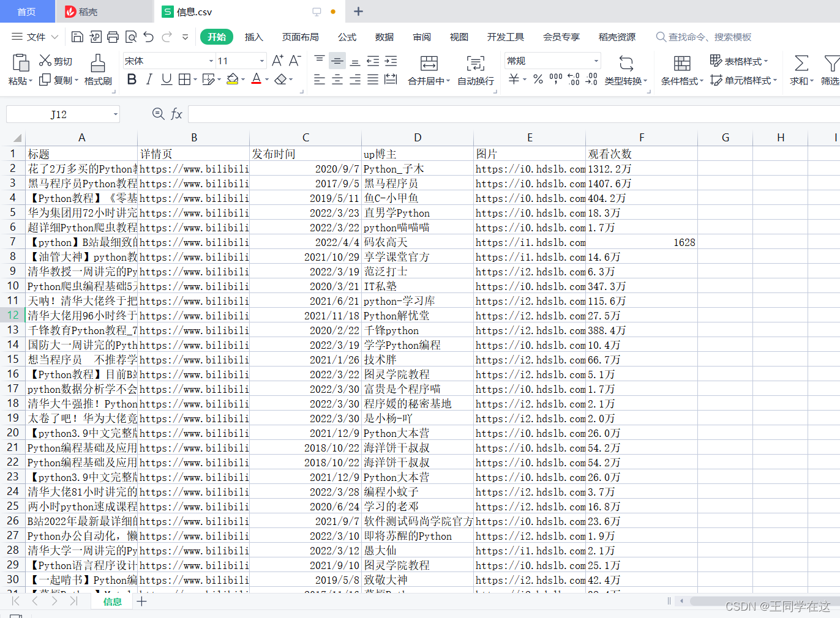Expand the 粘贴 paste options arrow
Viewport: 840px width, 618px height.
pyautogui.click(x=31, y=81)
